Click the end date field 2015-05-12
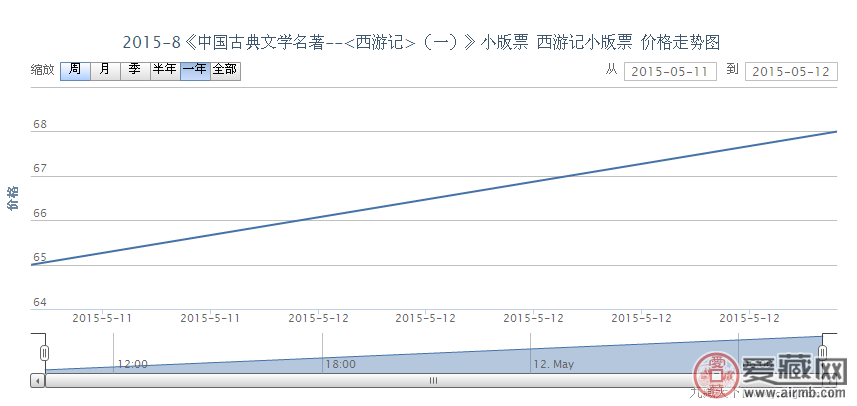Image resolution: width=857 pixels, height=406 pixels. pyautogui.click(x=791, y=72)
